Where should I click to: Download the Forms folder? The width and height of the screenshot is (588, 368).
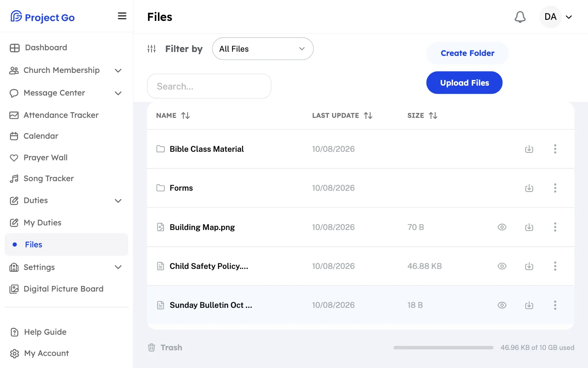point(529,188)
